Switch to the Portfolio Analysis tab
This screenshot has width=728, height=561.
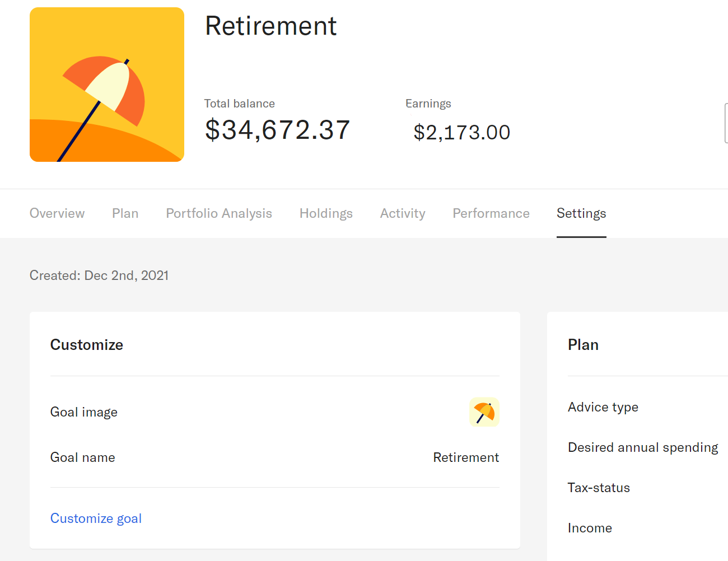[x=218, y=213]
